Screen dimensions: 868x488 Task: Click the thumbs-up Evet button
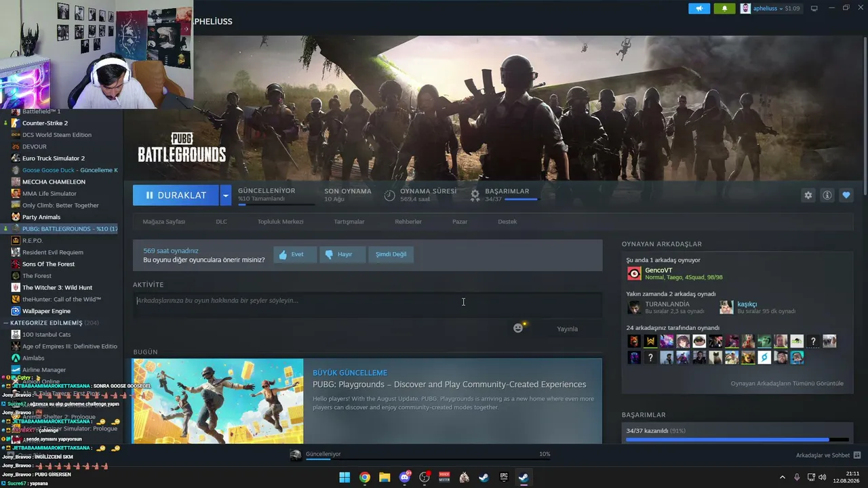295,254
